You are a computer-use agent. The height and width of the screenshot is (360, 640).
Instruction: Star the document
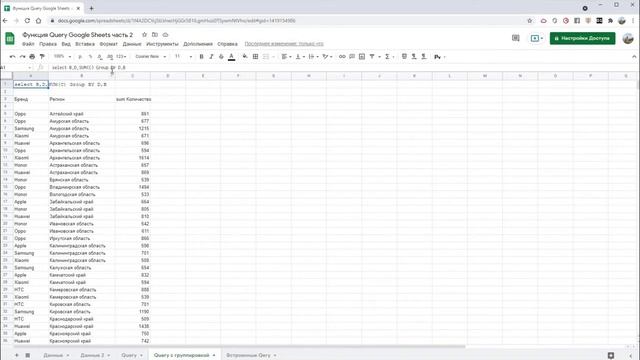point(144,35)
